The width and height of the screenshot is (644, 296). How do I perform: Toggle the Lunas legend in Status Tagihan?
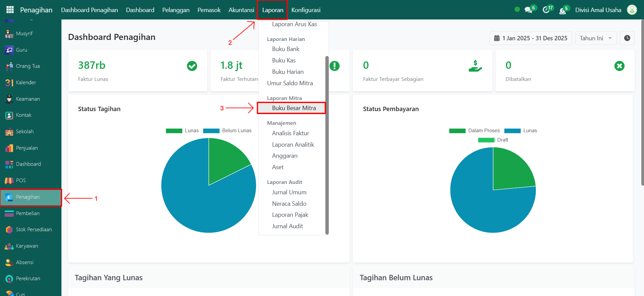tap(182, 131)
